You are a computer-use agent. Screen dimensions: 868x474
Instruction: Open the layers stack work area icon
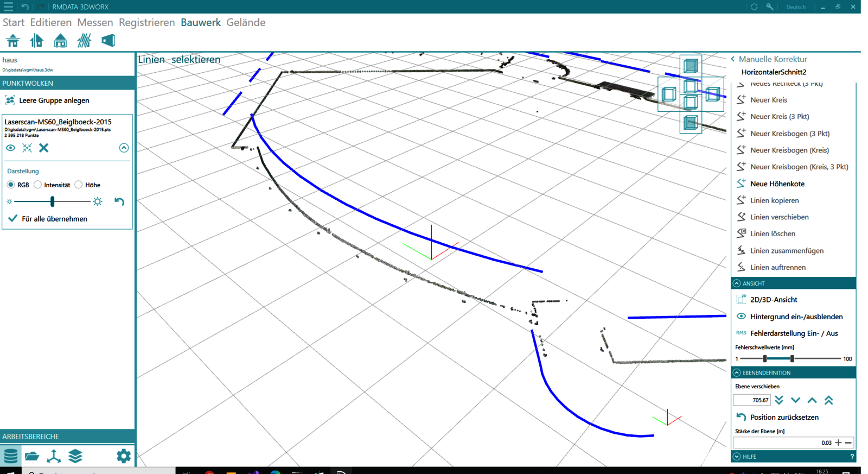tap(75, 456)
